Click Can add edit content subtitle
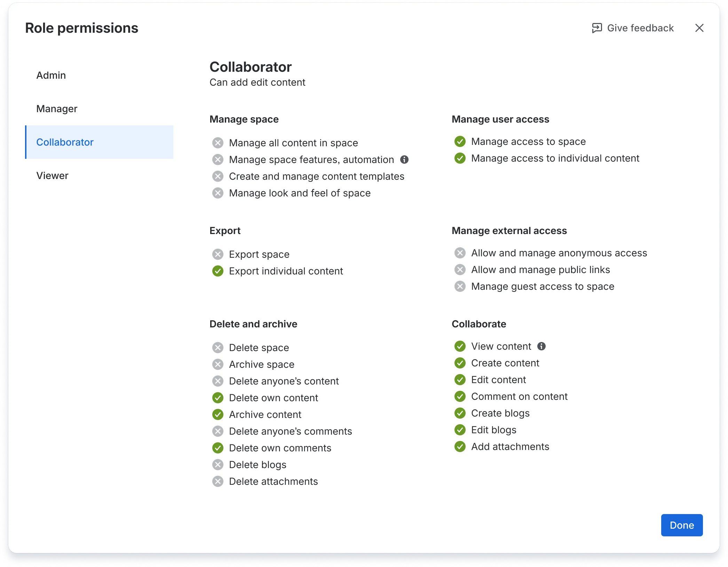 click(257, 82)
